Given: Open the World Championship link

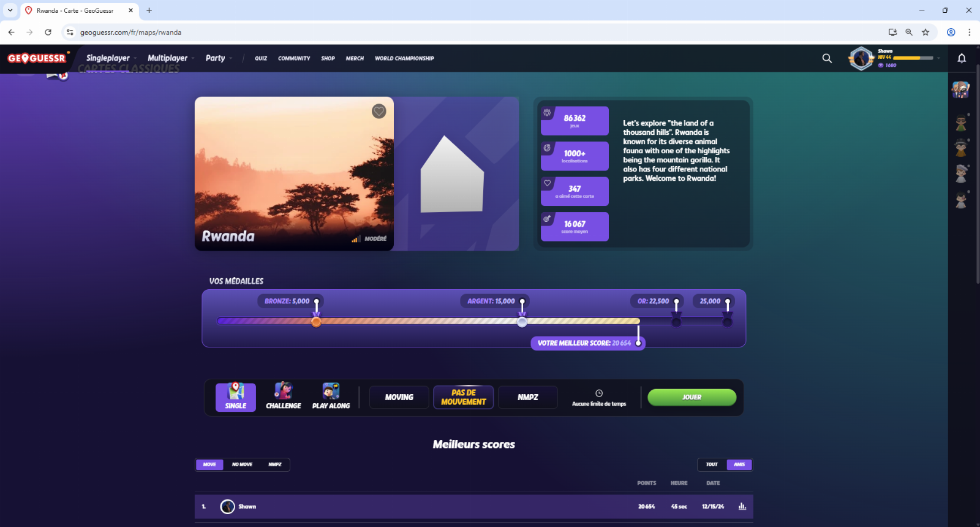Looking at the screenshot, I should (x=404, y=58).
